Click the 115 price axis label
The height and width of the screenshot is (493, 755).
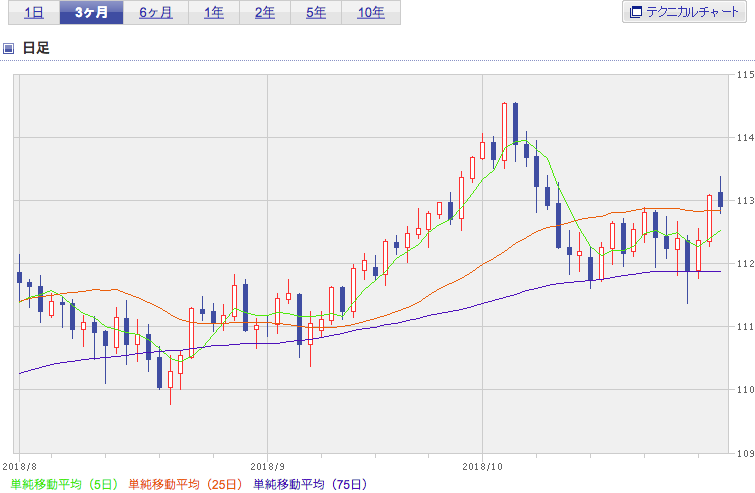(x=745, y=75)
